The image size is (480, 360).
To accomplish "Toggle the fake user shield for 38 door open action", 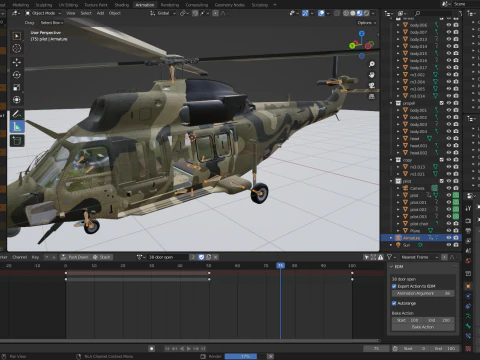I will pos(201,257).
